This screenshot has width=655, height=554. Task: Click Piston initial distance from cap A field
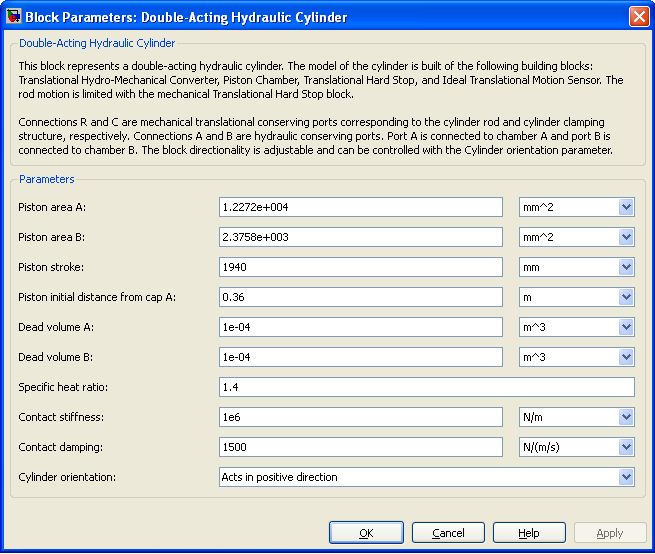(x=361, y=297)
